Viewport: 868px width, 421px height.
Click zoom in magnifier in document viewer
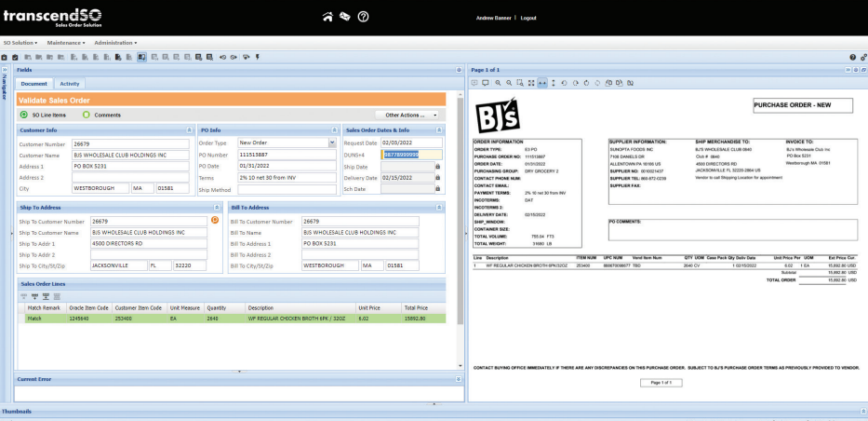(498, 83)
